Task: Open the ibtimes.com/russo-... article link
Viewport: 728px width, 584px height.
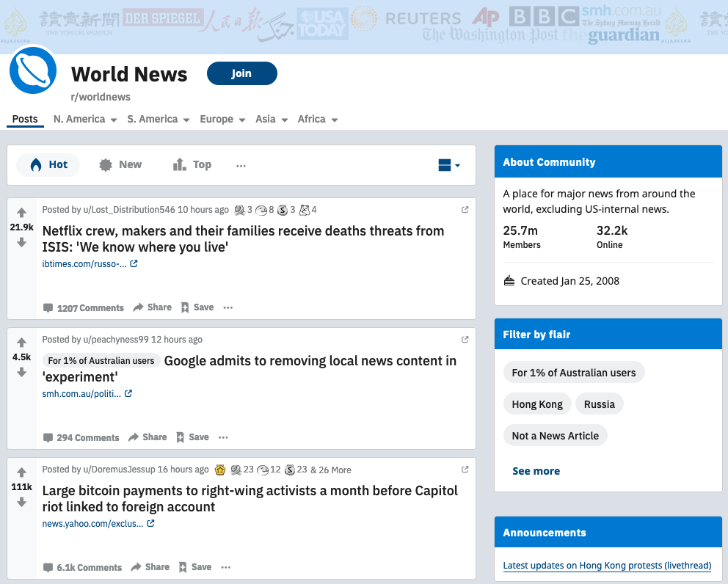Action: pyautogui.click(x=90, y=264)
